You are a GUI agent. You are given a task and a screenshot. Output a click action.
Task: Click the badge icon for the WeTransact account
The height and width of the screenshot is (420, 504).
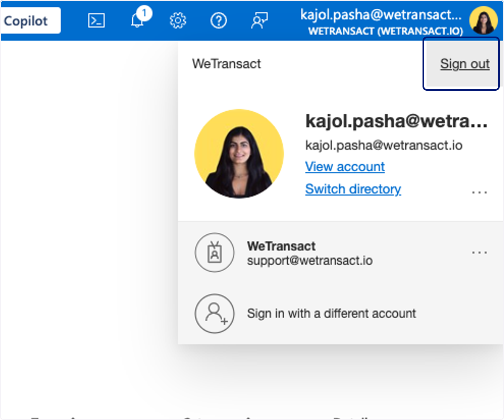coord(214,253)
